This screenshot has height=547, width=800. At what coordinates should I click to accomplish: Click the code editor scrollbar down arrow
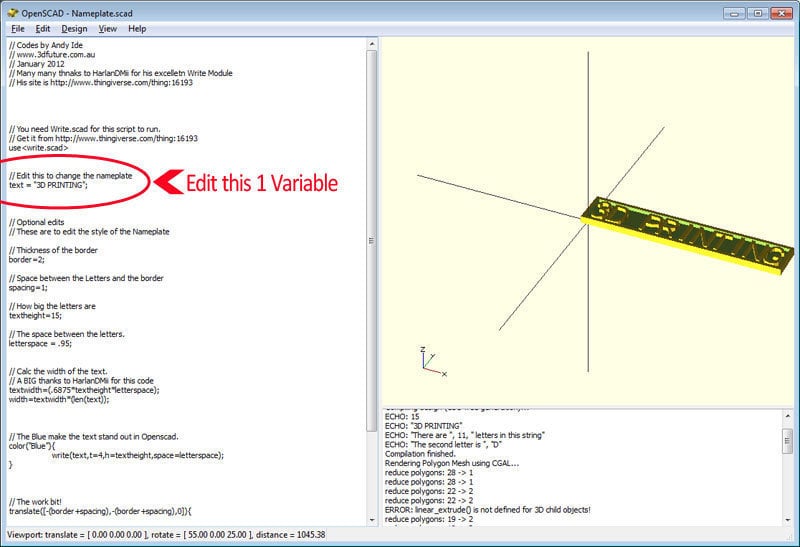(372, 520)
